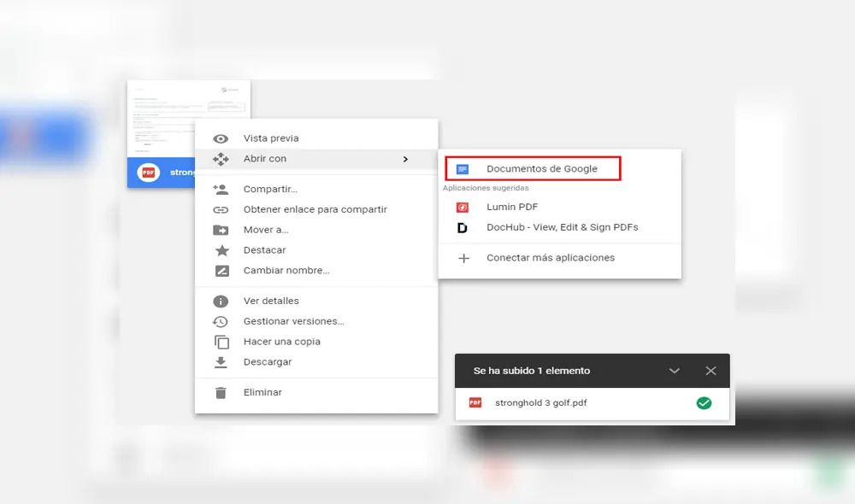Screen dimensions: 855x504
Task: Select the Descargar download icon
Action: [221, 361]
